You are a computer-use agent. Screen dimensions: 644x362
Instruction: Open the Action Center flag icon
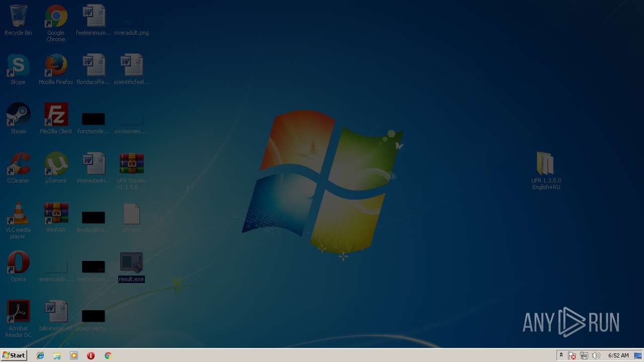coord(572,355)
